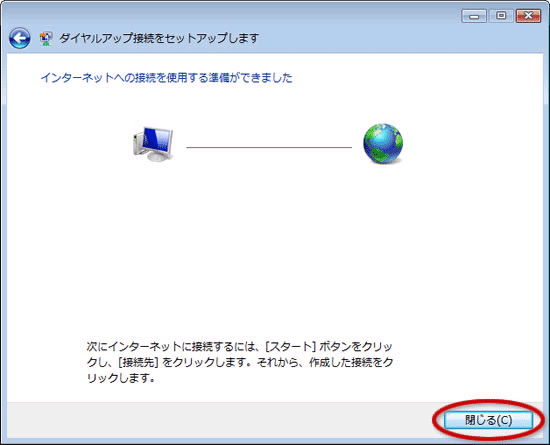
Task: Click the dial-up wizard icon beside the title
Action: [x=46, y=38]
